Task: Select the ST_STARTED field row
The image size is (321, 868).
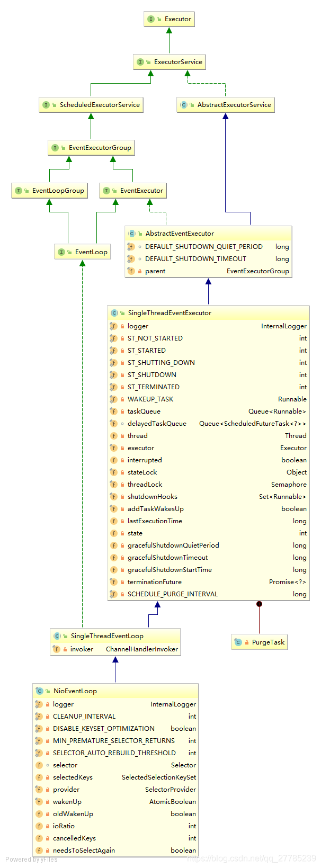Action: click(x=208, y=351)
